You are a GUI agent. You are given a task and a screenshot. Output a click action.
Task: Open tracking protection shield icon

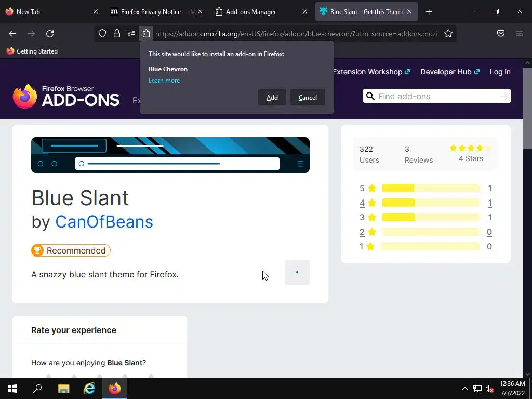point(102,34)
